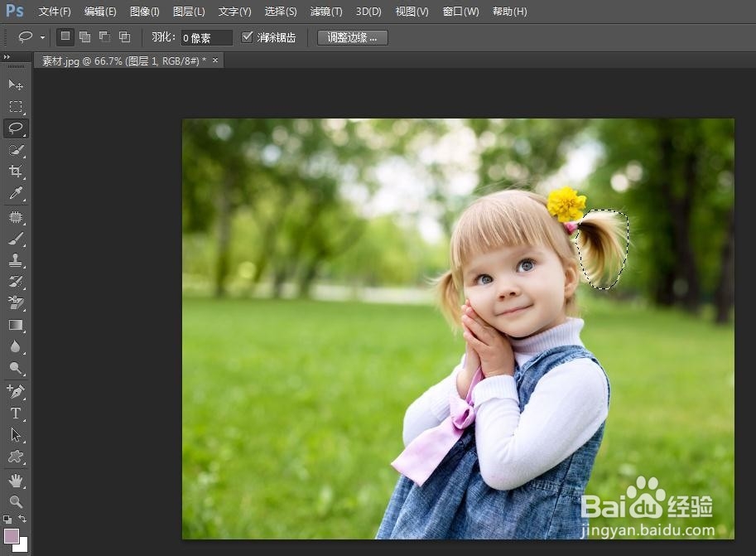
Task: Click the yellow flower in the girl's hair
Action: pos(566,204)
